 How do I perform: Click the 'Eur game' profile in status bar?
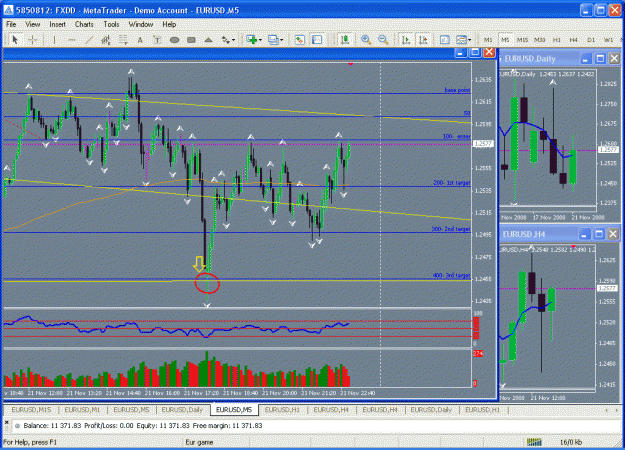tap(199, 442)
